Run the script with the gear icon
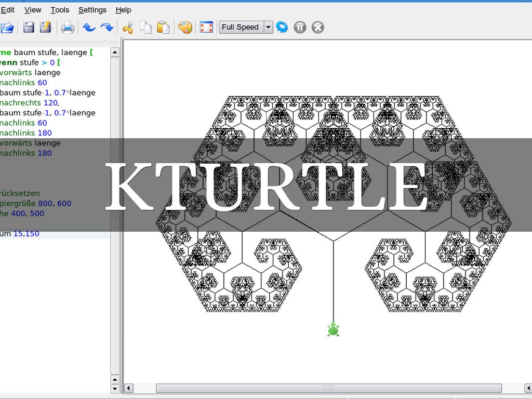Screen dimensions: 532x399 (x=282, y=28)
